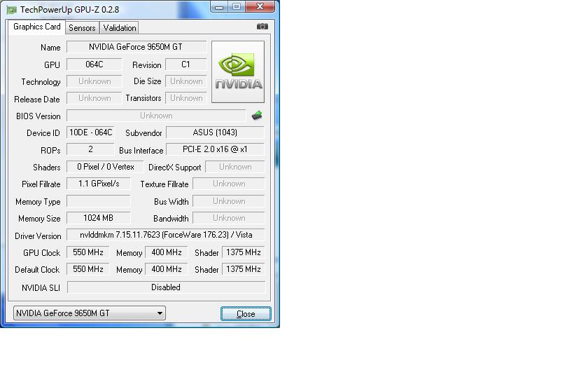Image resolution: width=588 pixels, height=368 pixels.
Task: Click the Pixel Fillrate 1.1 GPixel/s field
Action: (99, 184)
